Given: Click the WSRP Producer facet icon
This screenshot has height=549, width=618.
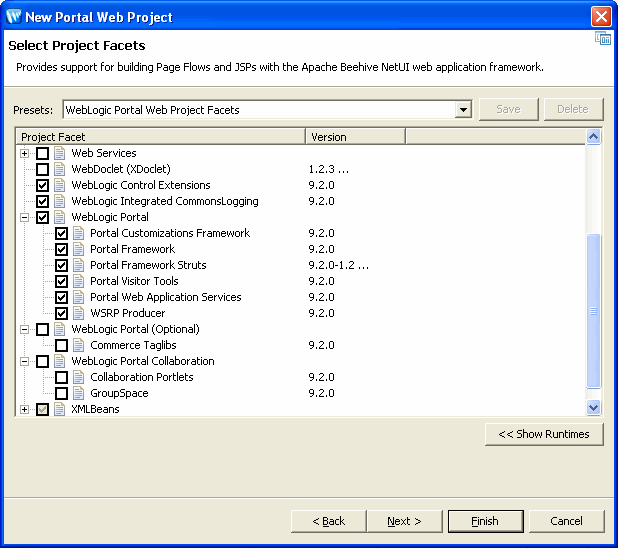Looking at the screenshot, I should tap(78, 313).
